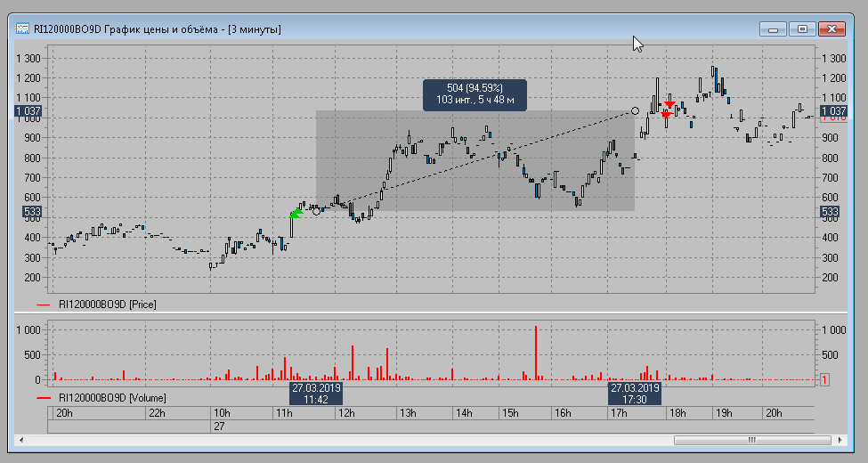Select the measurement end circle near 1 037
868x463 pixels.
click(635, 111)
